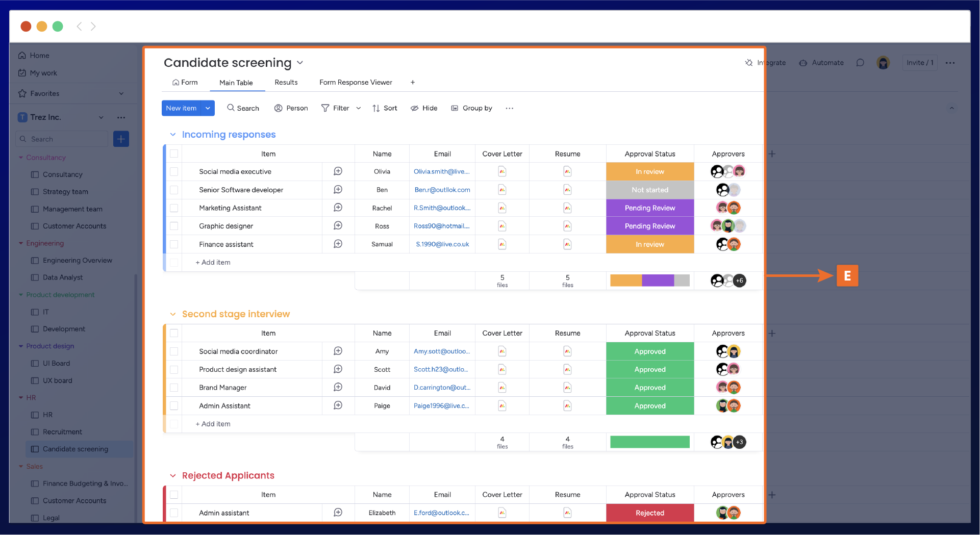The image size is (980, 535).
Task: Select all items in Incoming responses header checkbox
Action: [174, 154]
